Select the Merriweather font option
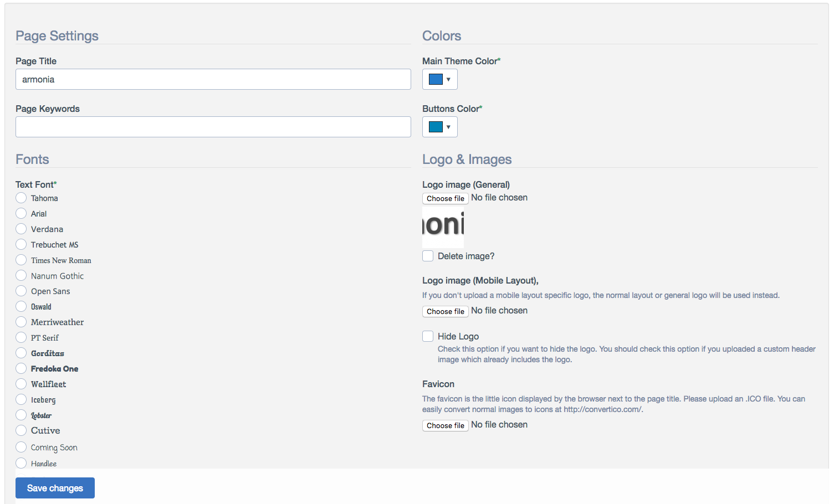The height and width of the screenshot is (504, 834). click(x=21, y=322)
